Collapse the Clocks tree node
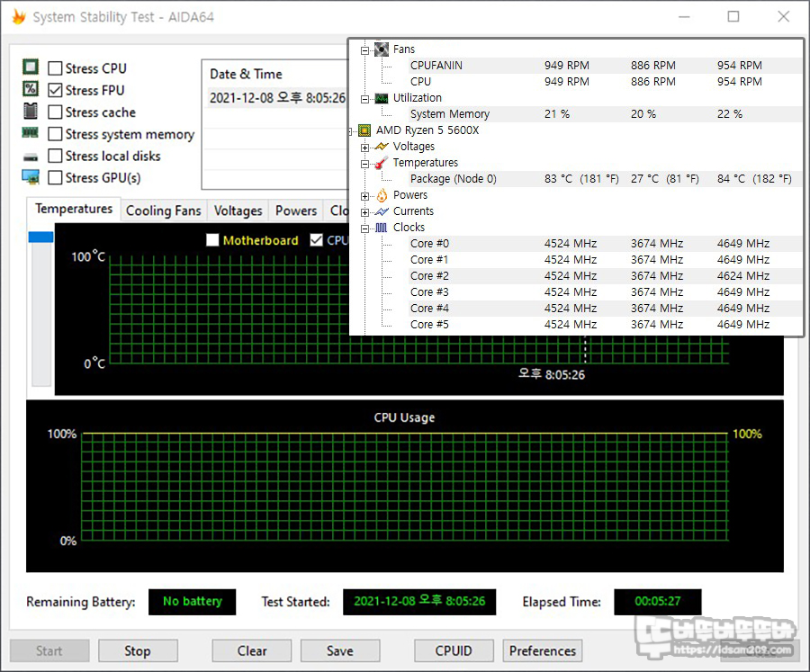The image size is (810, 672). pyautogui.click(x=364, y=228)
